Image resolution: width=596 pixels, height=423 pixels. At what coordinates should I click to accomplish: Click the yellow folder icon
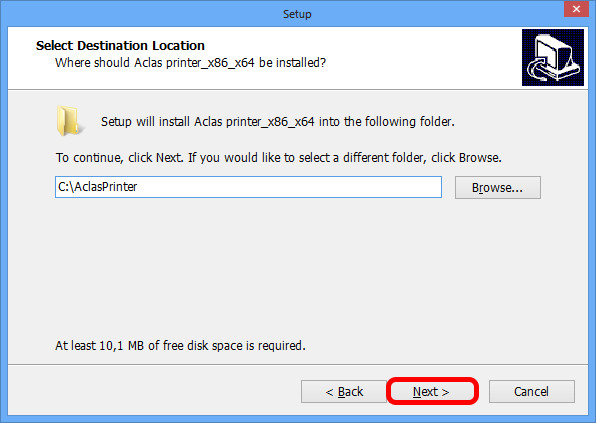click(x=68, y=121)
